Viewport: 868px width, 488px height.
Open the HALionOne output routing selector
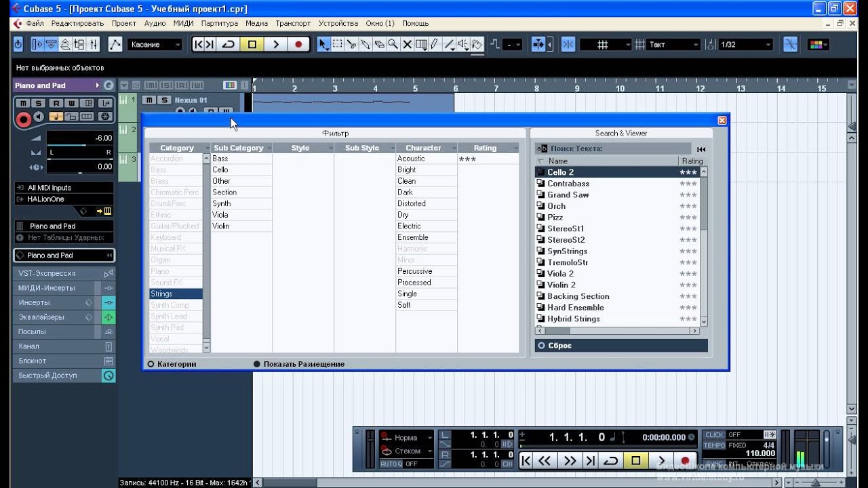(x=64, y=199)
